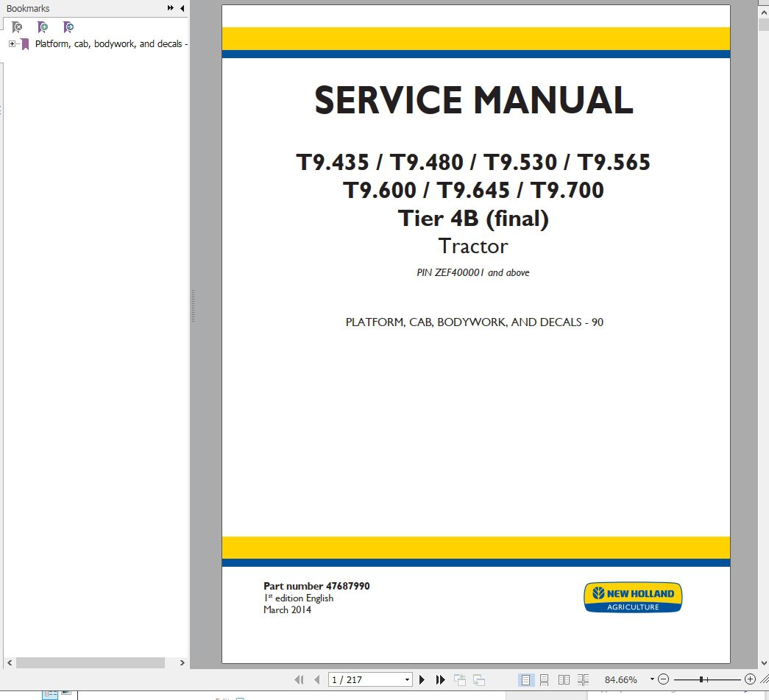The height and width of the screenshot is (700, 769).
Task: Click the Tier 4B (final) heading
Action: pos(473,219)
